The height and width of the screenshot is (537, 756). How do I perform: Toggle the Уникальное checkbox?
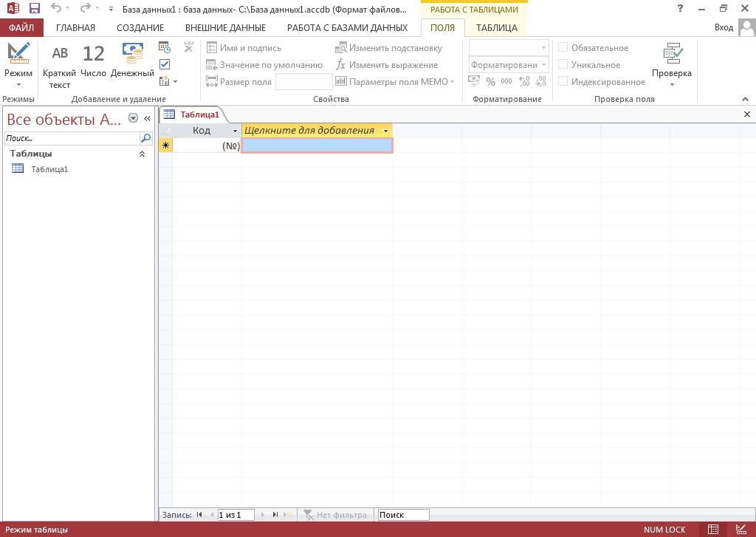pos(563,65)
